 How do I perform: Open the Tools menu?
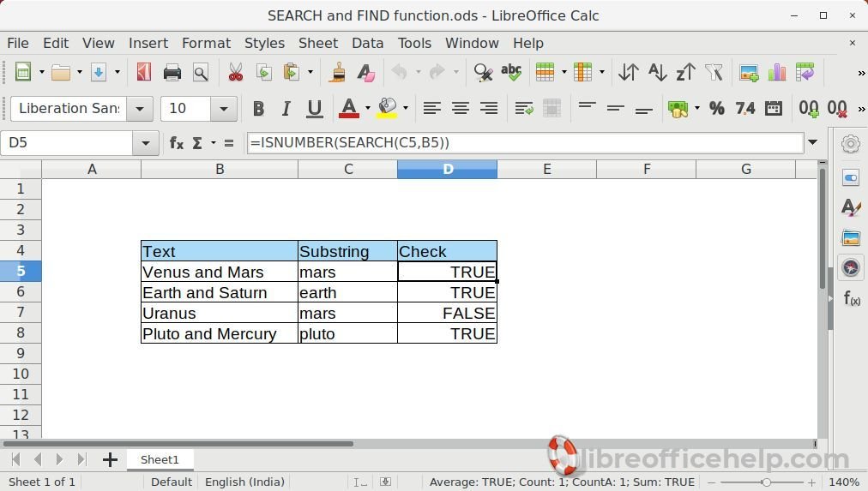[x=414, y=43]
